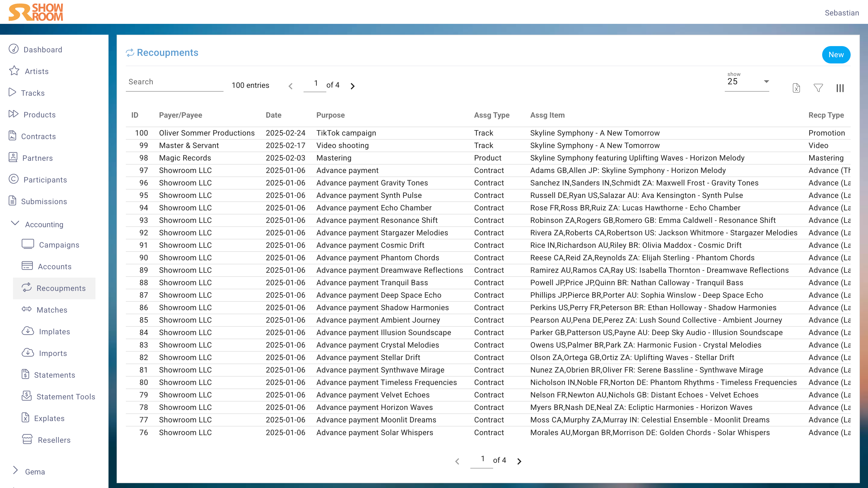868x488 pixels.
Task: Click the Dashboard gauge icon
Action: (x=14, y=49)
